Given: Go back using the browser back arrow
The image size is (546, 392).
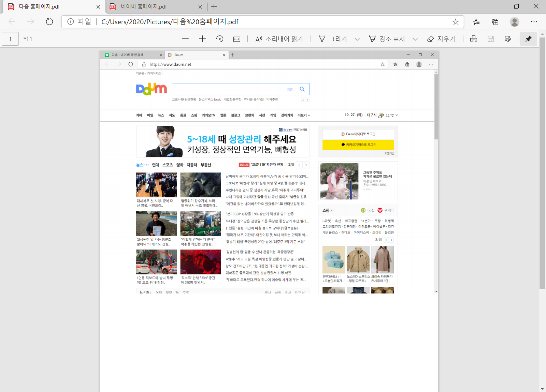Looking at the screenshot, I should (12, 22).
